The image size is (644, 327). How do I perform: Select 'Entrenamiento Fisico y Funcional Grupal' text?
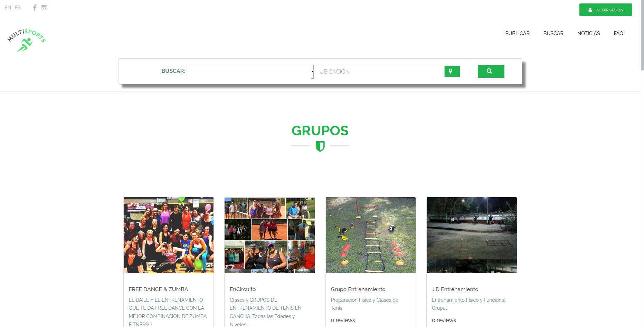[x=468, y=304]
